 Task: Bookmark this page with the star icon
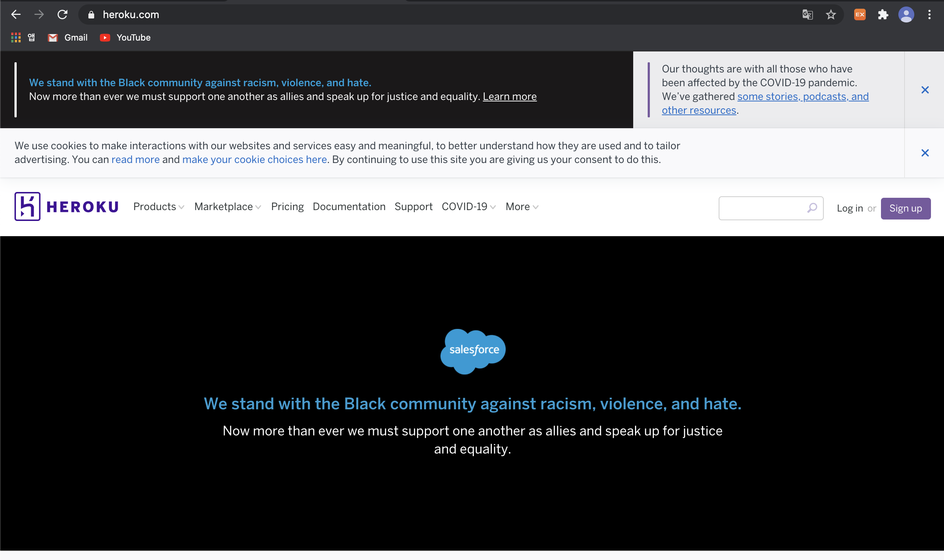point(831,14)
